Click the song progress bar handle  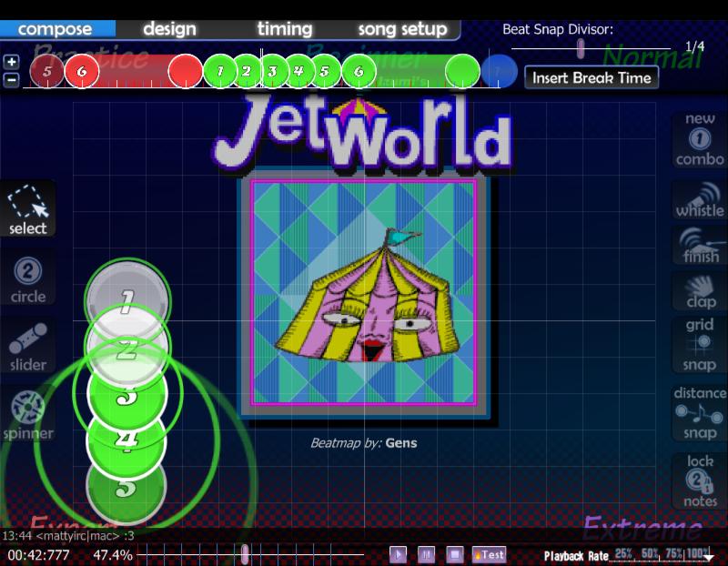tap(245, 554)
